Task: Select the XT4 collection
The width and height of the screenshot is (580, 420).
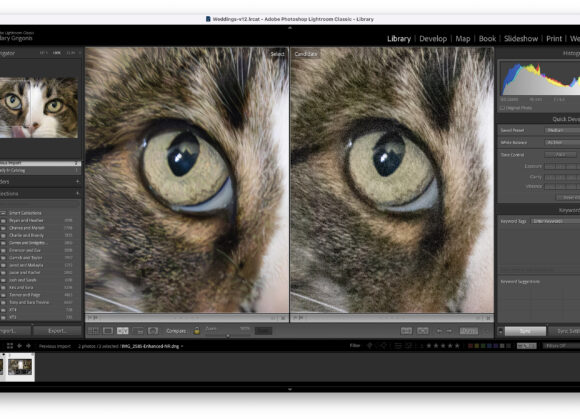Action: (x=13, y=310)
